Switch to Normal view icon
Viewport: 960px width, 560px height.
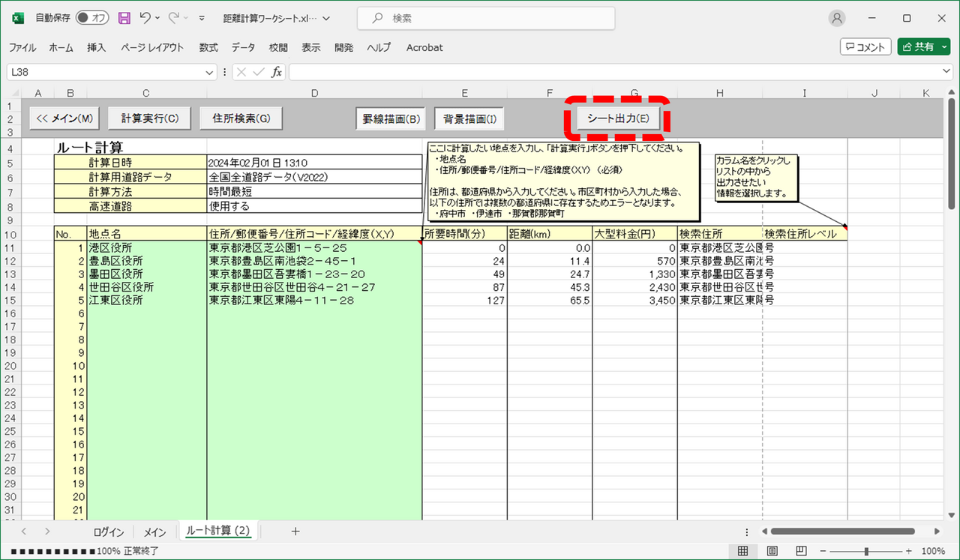pyautogui.click(x=743, y=551)
